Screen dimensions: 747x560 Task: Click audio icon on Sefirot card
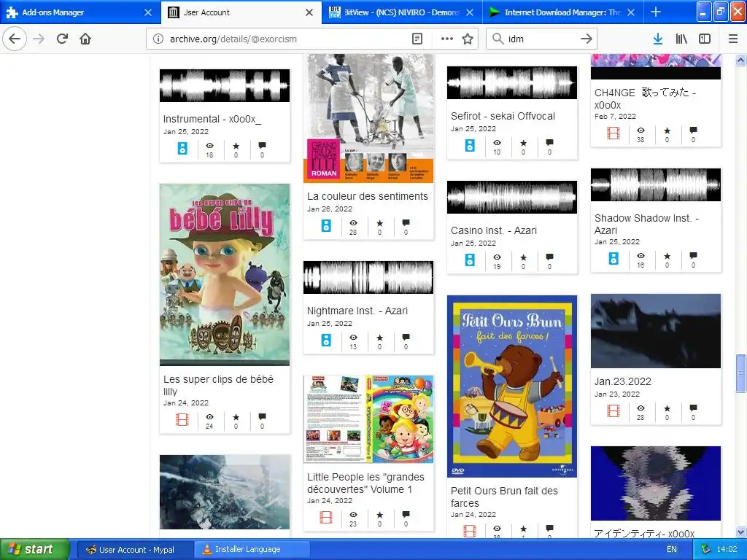click(470, 146)
